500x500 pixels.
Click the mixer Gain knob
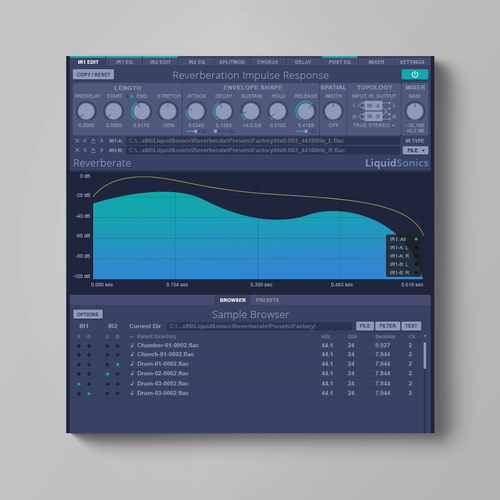415,111
